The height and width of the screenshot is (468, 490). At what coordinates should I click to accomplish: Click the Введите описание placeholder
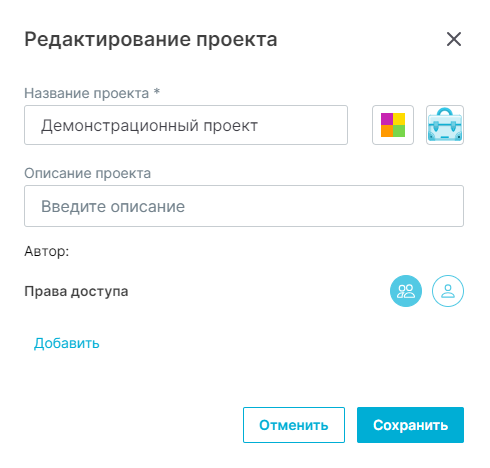click(113, 206)
